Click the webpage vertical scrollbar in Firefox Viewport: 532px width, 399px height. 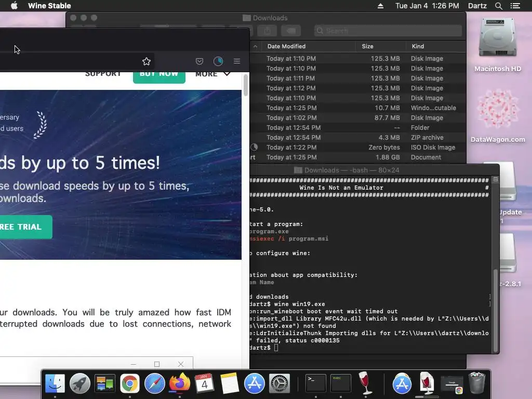(245, 86)
